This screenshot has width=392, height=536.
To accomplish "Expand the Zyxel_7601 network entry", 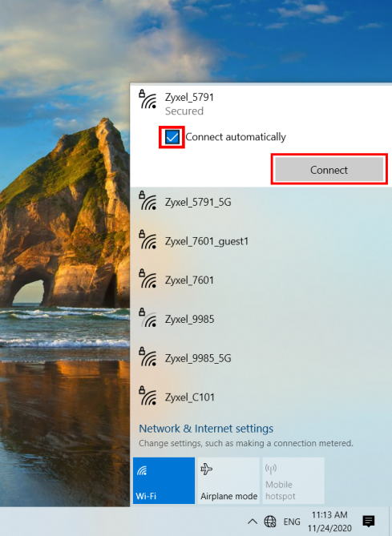I will pyautogui.click(x=261, y=280).
